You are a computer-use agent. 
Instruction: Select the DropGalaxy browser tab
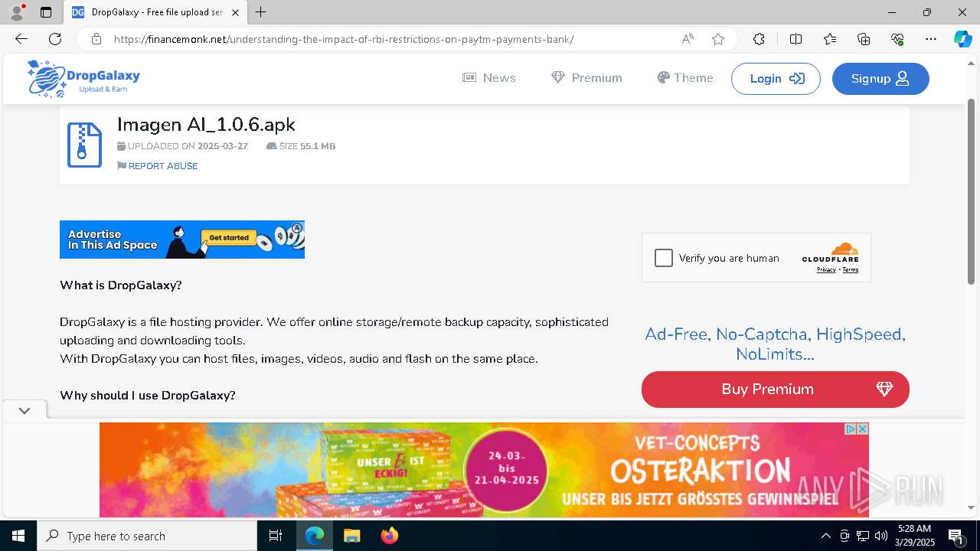click(155, 12)
